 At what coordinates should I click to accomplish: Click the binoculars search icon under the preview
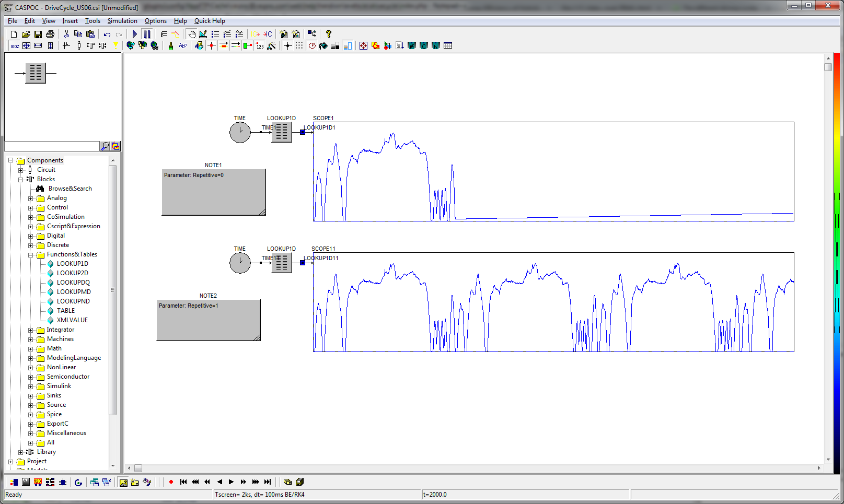click(x=105, y=146)
